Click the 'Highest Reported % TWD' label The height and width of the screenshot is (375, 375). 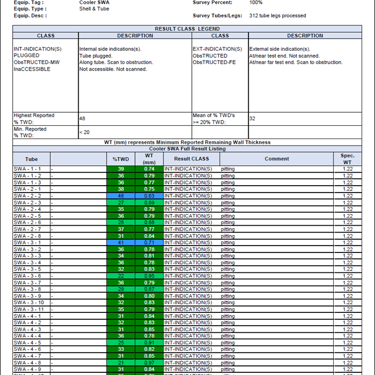[34, 119]
